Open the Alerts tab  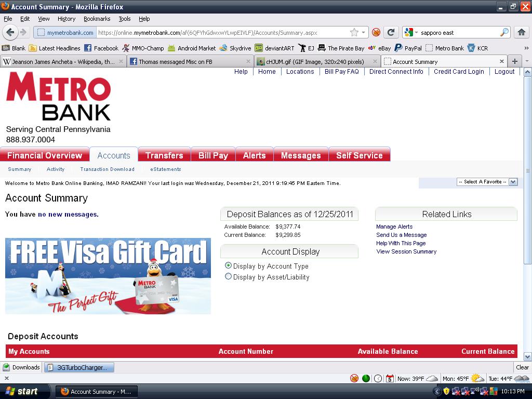pyautogui.click(x=254, y=155)
